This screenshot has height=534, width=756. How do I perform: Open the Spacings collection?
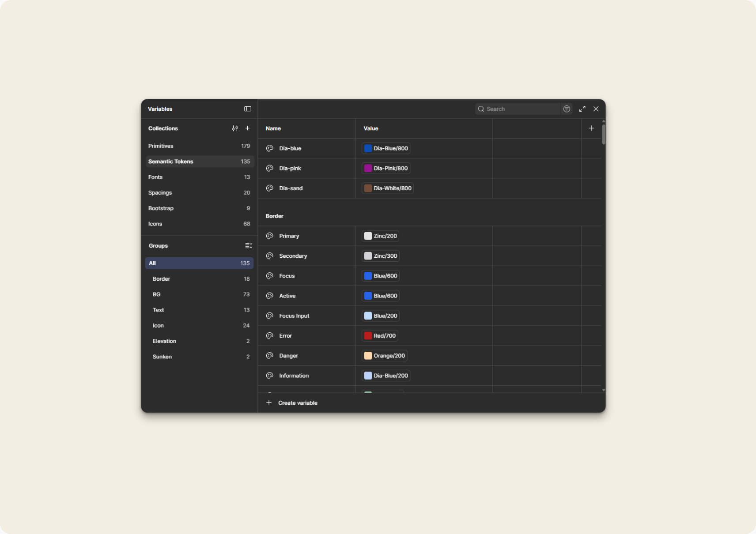click(x=200, y=193)
